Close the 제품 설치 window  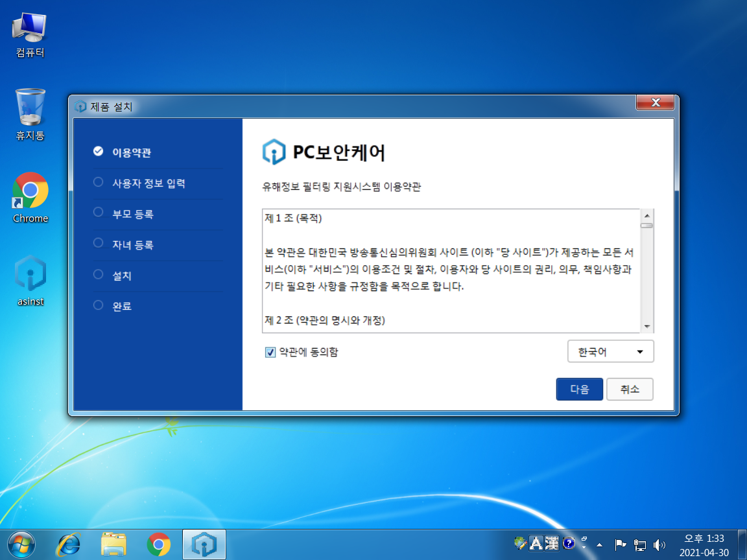[655, 102]
